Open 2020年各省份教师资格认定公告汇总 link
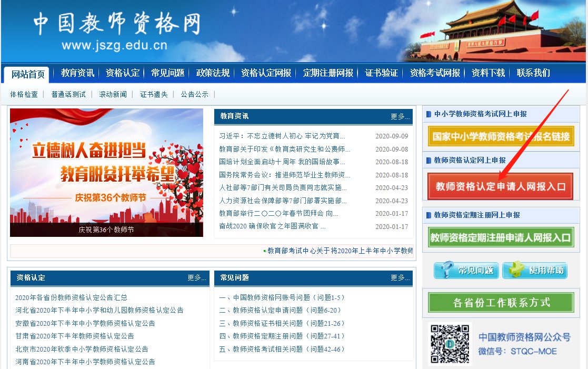The width and height of the screenshot is (588, 369). click(71, 297)
